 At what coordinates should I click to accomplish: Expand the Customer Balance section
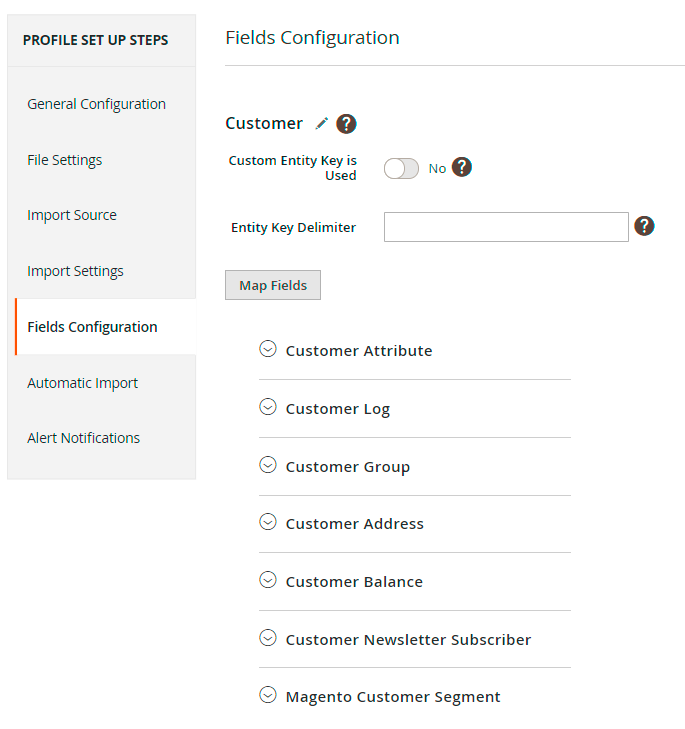coord(353,582)
